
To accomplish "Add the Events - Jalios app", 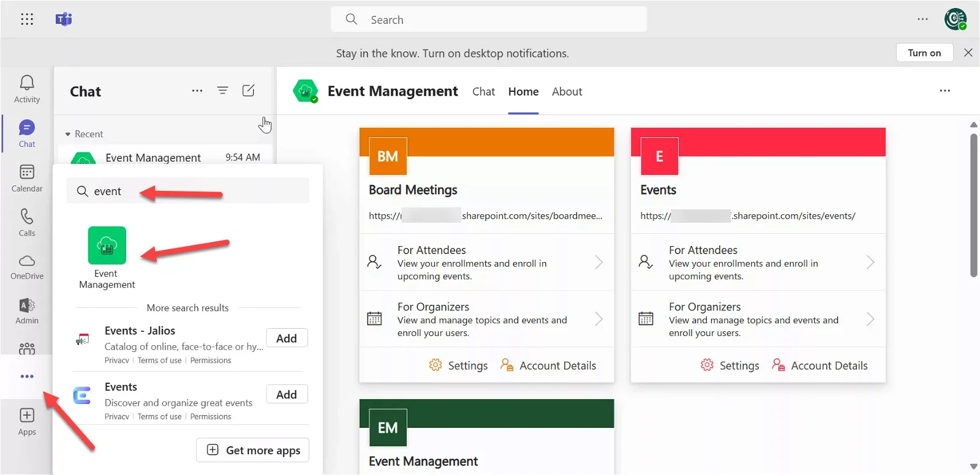I will coord(286,338).
